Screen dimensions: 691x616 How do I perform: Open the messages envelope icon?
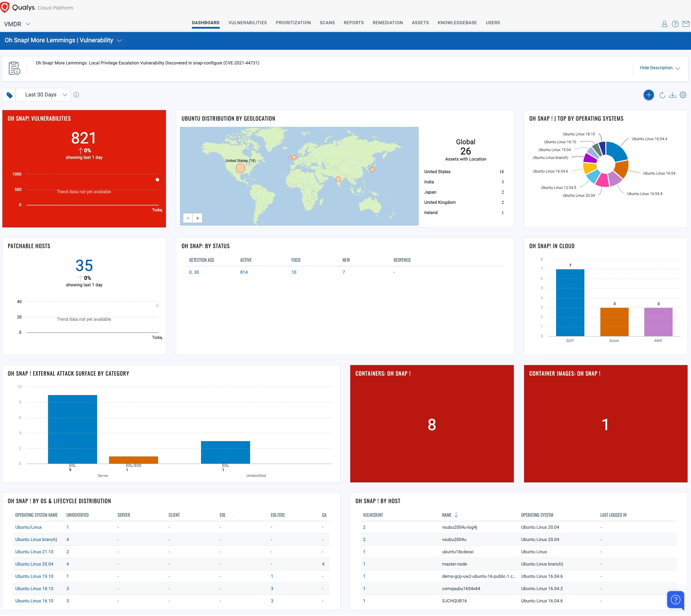coord(686,24)
